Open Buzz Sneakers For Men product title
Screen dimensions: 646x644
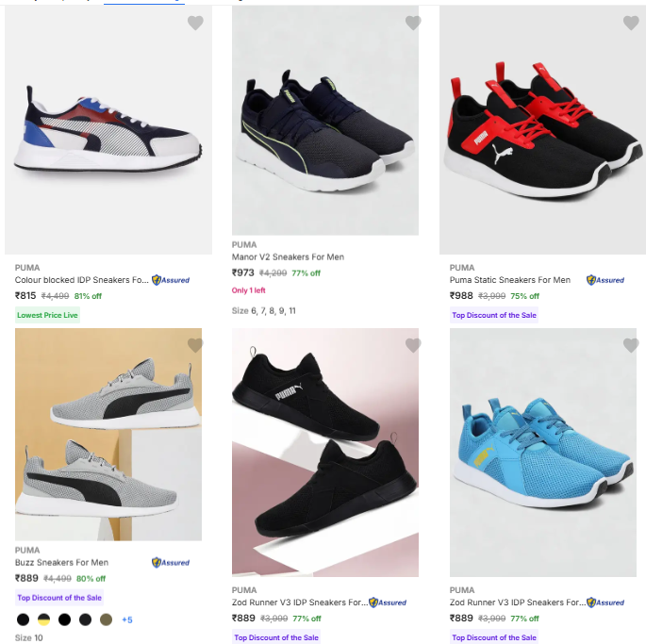click(x=61, y=563)
